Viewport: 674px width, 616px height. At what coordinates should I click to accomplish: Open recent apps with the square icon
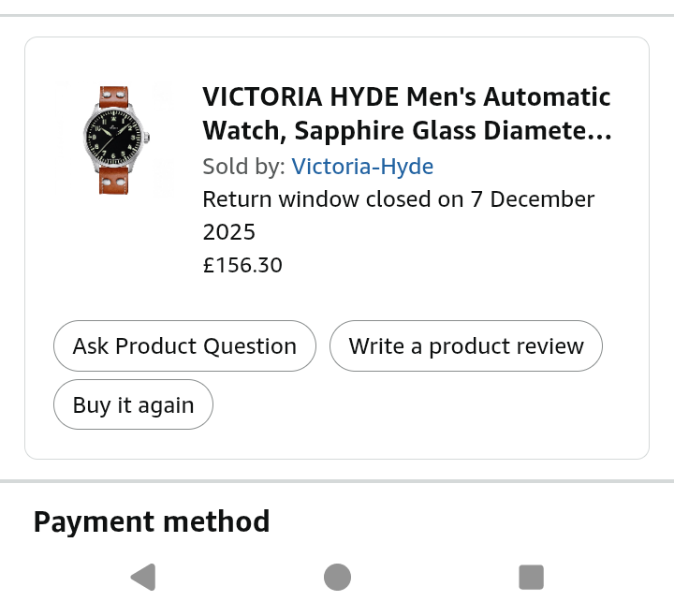(531, 578)
